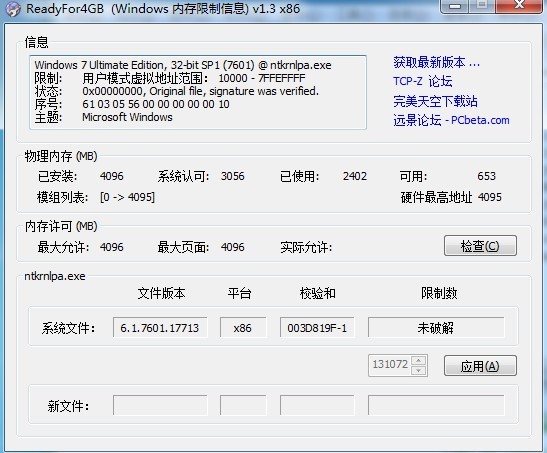This screenshot has height=453, width=547.
Task: Click the 应用(A) apply button
Action: point(480,366)
